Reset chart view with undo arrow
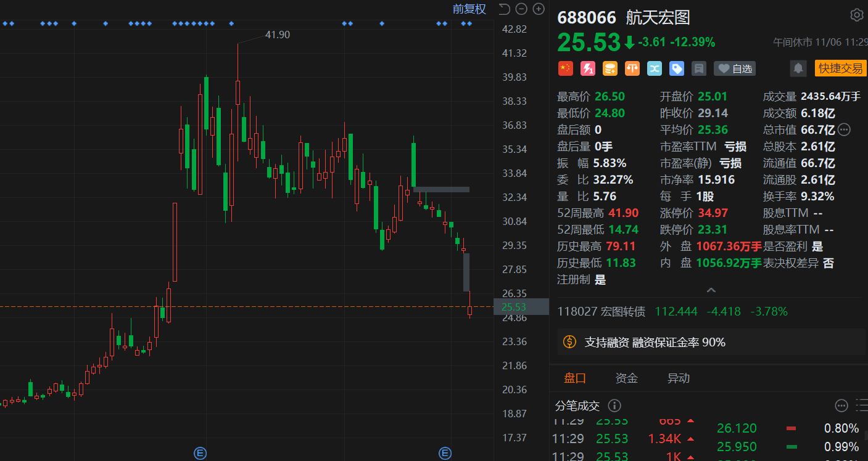This screenshot has width=868, height=461. coord(505,9)
